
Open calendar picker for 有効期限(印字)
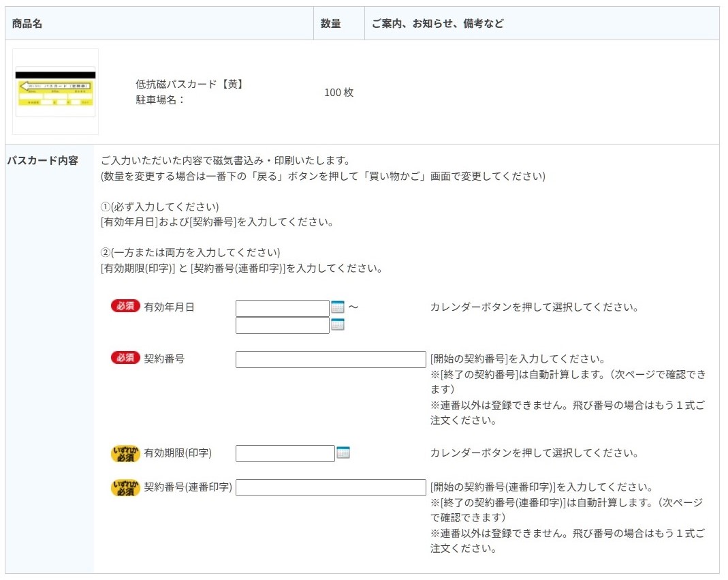[343, 453]
